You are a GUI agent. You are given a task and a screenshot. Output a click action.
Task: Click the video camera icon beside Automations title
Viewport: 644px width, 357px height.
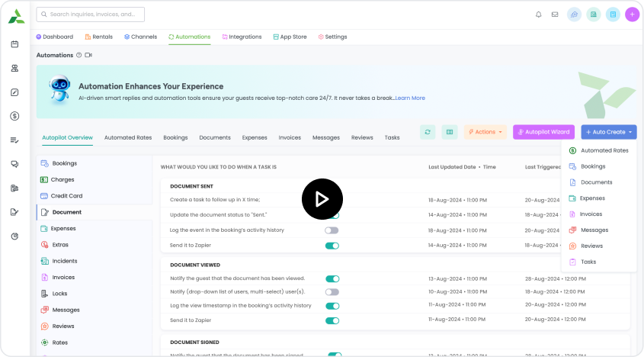tap(88, 55)
